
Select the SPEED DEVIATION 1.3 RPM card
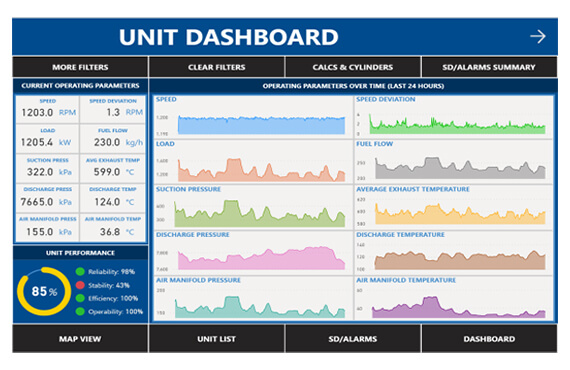pos(113,109)
